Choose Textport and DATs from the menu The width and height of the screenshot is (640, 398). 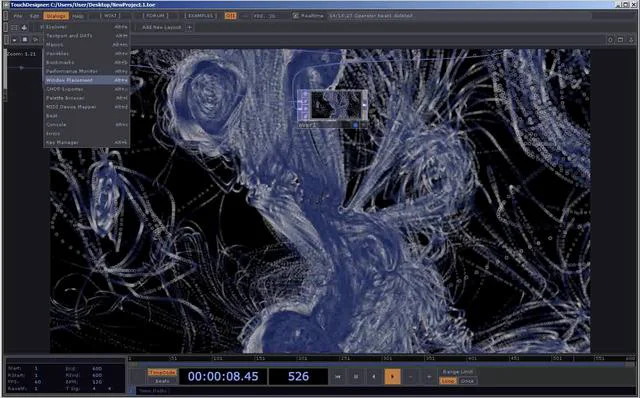point(87,36)
